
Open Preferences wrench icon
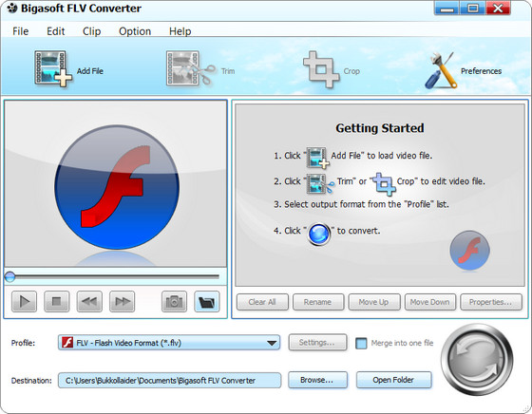(441, 70)
